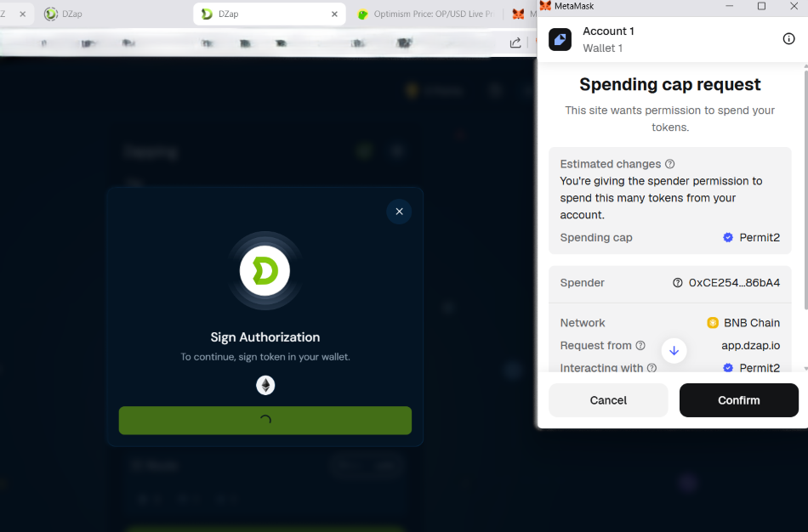Click the Interacting with help icon
The image size is (808, 532).
point(652,368)
